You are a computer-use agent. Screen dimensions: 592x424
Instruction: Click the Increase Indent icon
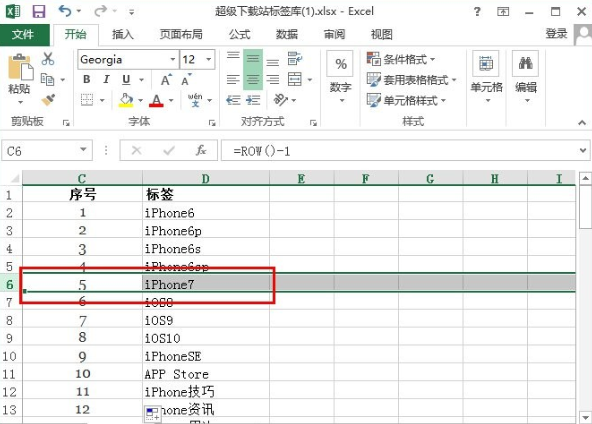point(253,100)
